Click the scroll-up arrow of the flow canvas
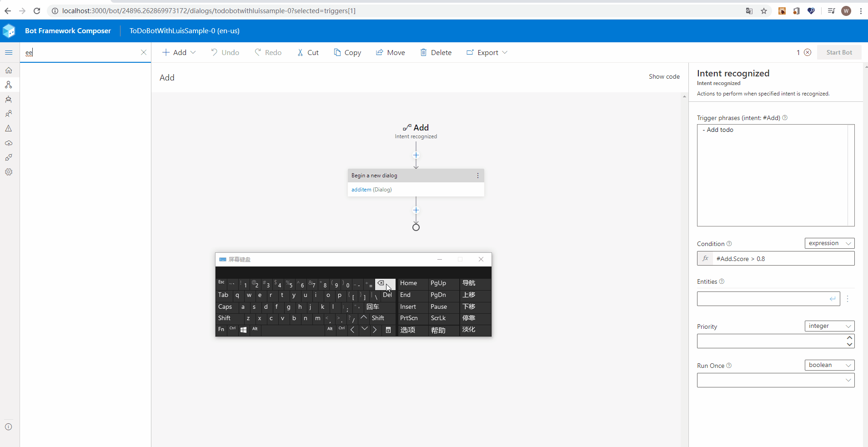The image size is (868, 447). pyautogui.click(x=684, y=96)
